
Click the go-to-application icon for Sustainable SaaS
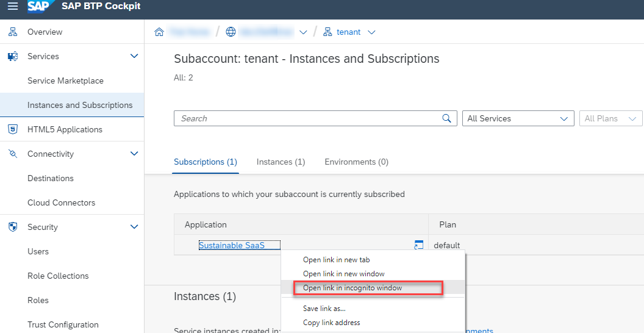tap(418, 245)
